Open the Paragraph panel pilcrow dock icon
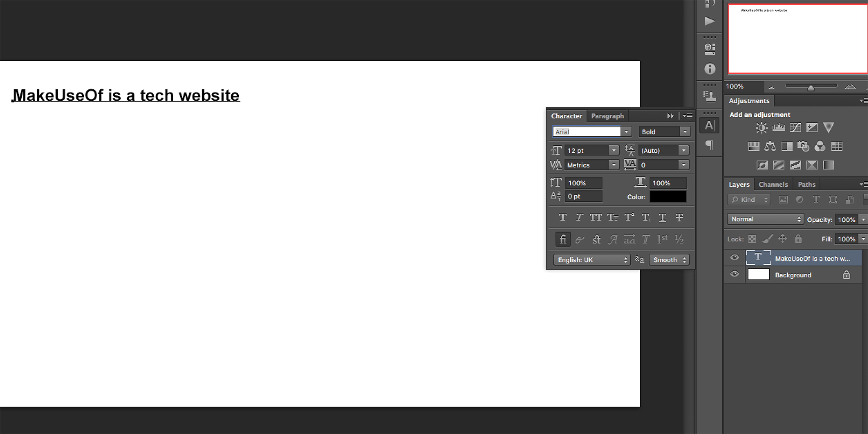The image size is (868, 434). (x=710, y=145)
